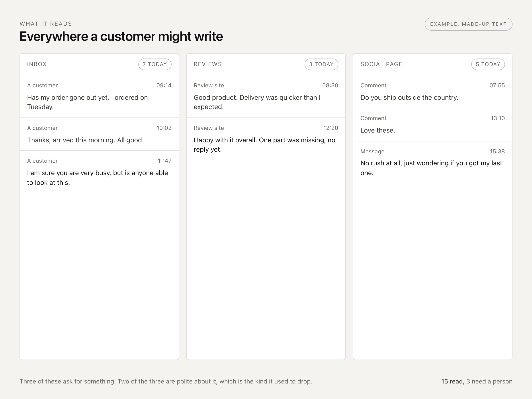
Task: Click the "Everywhere a customer might write" heading
Action: [x=121, y=36]
